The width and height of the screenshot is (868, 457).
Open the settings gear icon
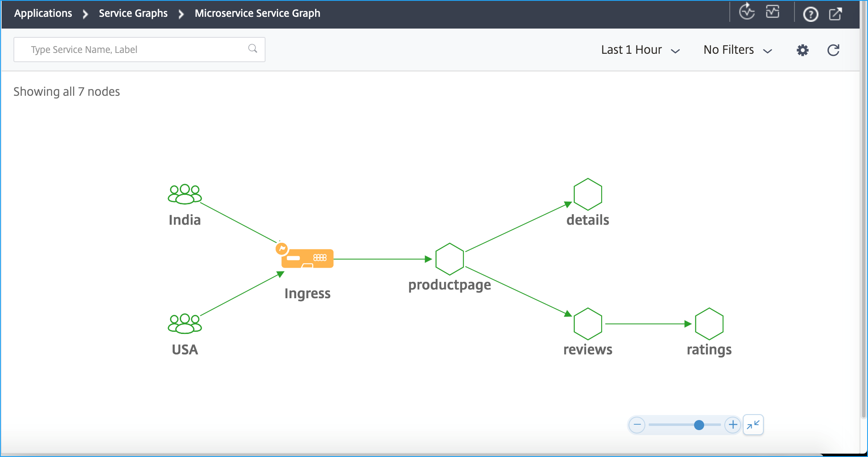pos(802,50)
